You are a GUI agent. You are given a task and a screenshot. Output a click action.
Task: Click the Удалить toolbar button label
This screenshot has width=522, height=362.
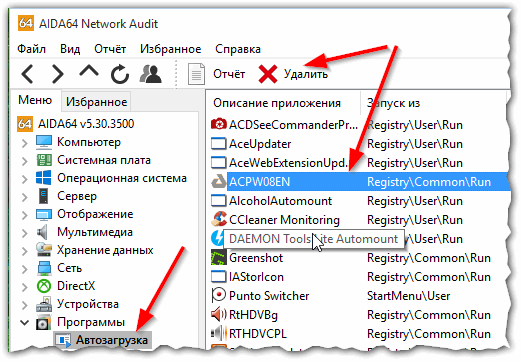tap(306, 74)
